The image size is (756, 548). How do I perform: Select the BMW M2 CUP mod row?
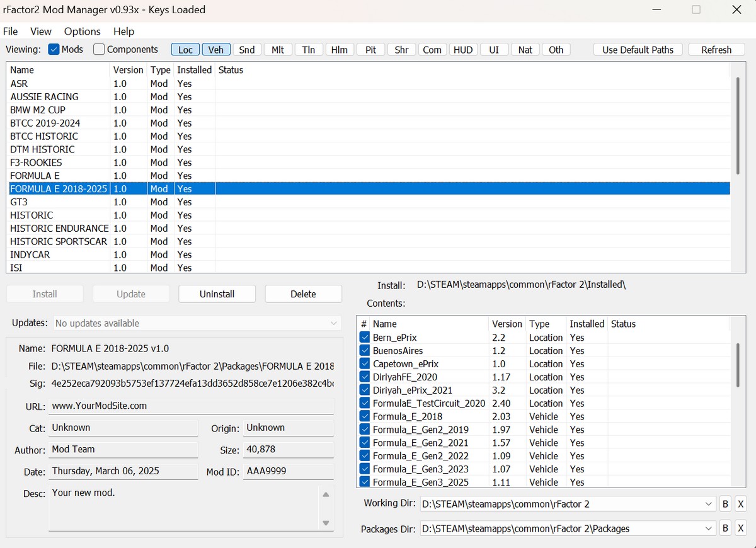[x=369, y=110]
